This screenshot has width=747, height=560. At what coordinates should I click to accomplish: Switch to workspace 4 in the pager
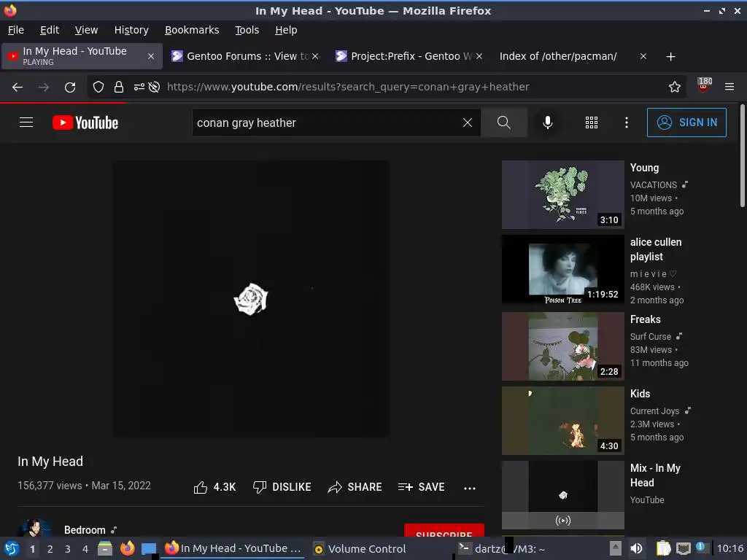(85, 549)
